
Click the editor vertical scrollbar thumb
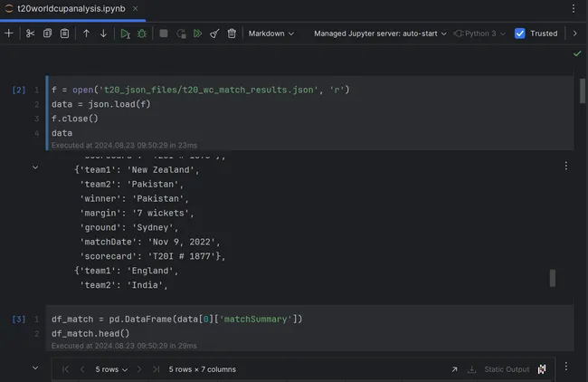(x=582, y=91)
